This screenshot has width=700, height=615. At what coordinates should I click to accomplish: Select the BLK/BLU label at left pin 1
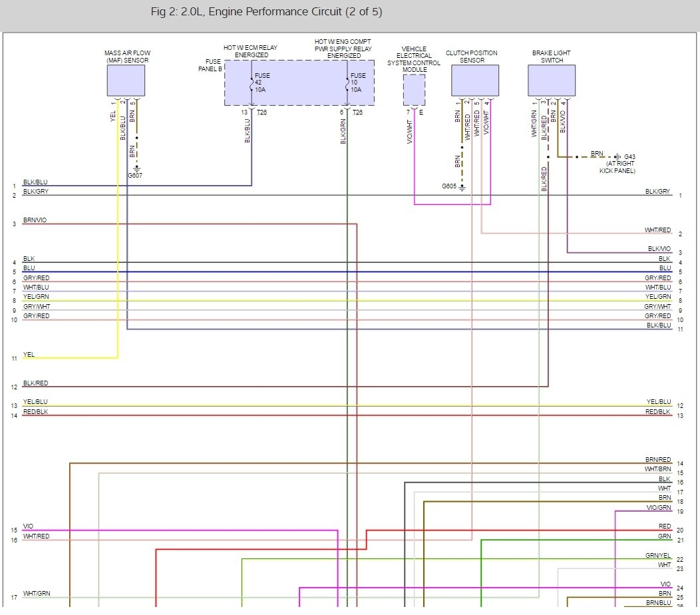coord(35,182)
